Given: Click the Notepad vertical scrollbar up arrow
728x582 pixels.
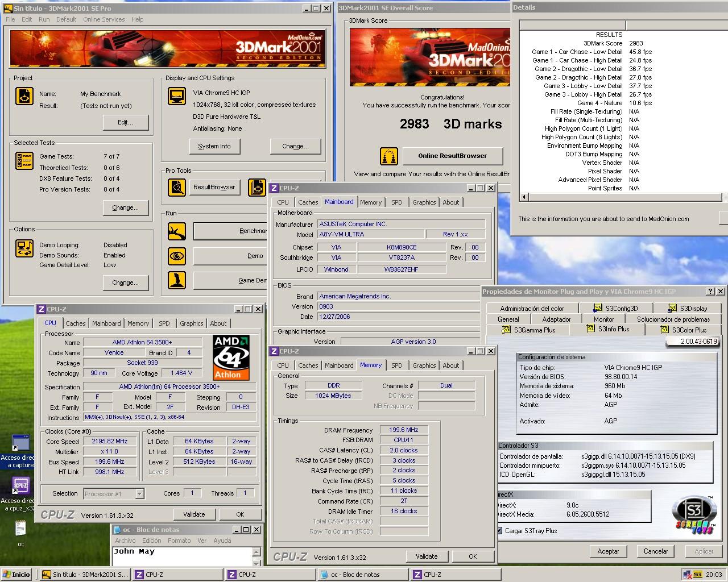Looking at the screenshot, I should coord(256,552).
